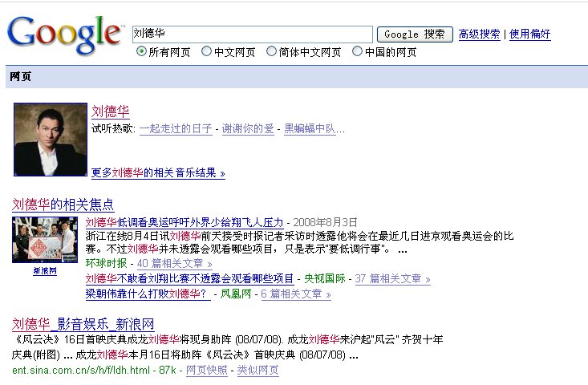Click the URL ent.sina.com.cn/s/h/f/ldh.html

pos(81,371)
